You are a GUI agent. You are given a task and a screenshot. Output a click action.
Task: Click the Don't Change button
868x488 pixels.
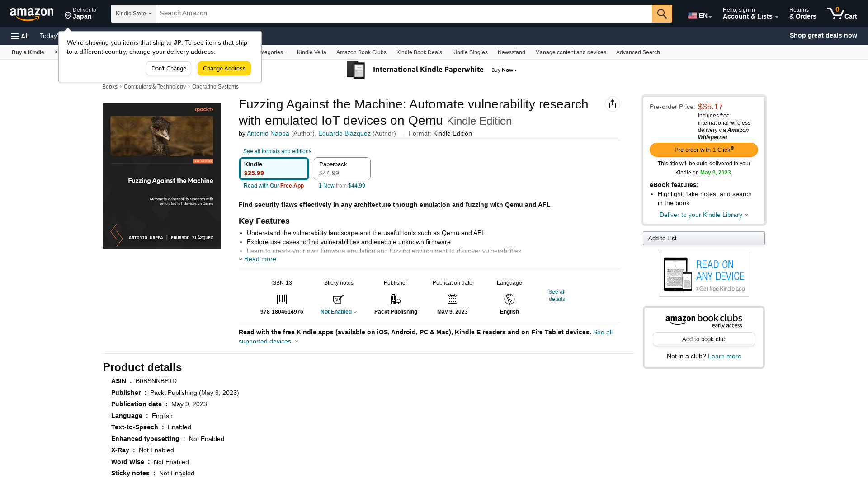pos(169,69)
